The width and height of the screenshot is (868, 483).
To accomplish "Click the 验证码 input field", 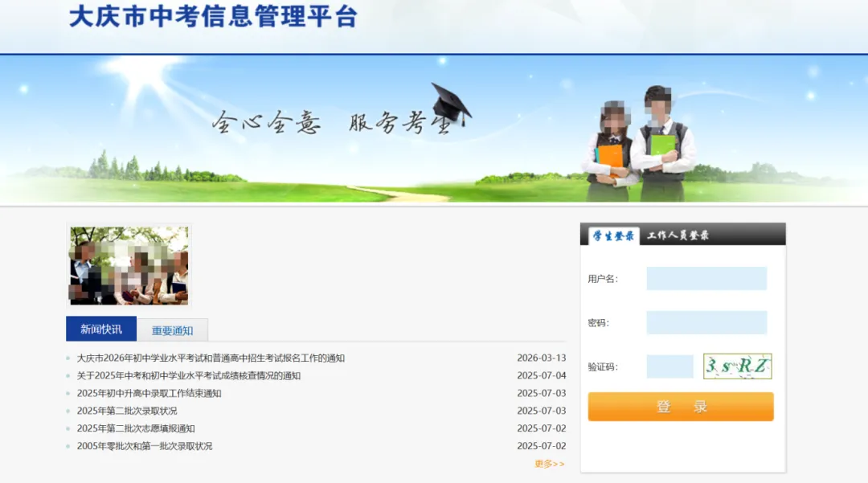I will coord(669,366).
